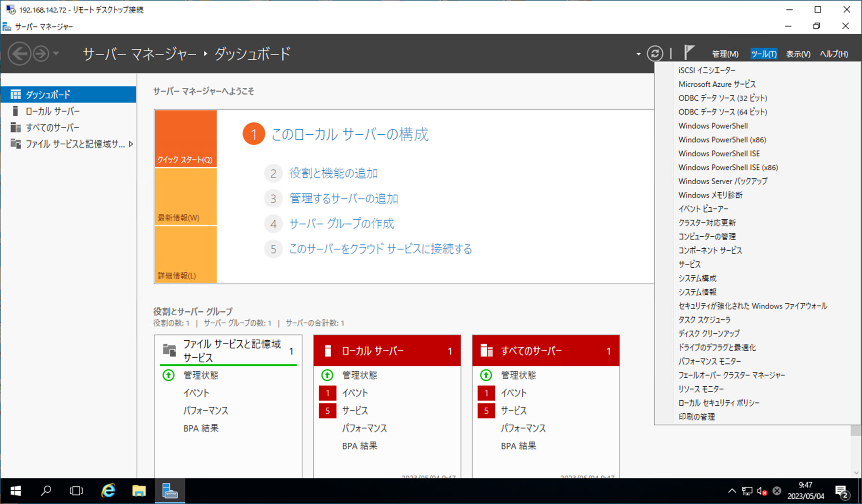Click red サービス count 5 under ローカル サーバー

pos(327,410)
